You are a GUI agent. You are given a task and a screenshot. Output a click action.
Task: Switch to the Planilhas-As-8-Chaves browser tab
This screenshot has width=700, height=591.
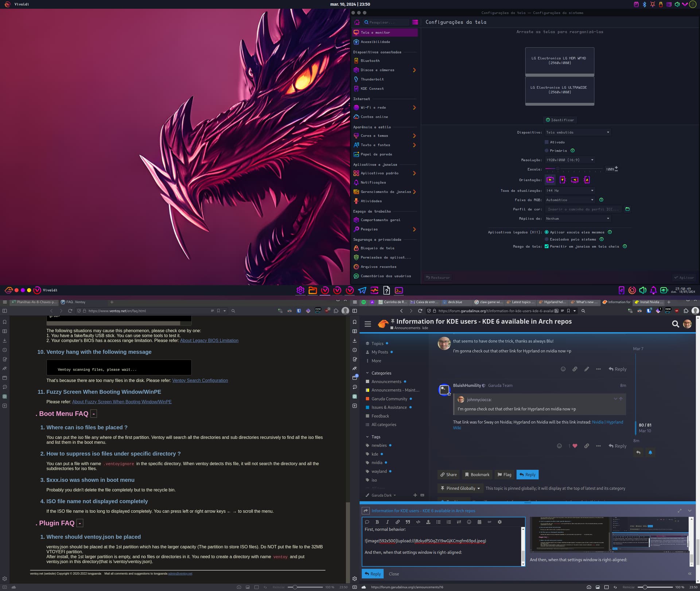click(34, 302)
